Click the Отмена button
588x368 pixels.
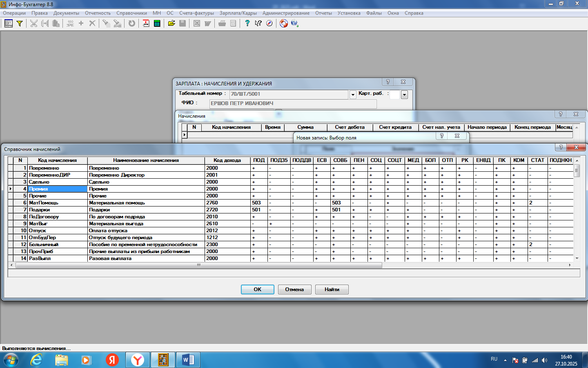point(294,289)
